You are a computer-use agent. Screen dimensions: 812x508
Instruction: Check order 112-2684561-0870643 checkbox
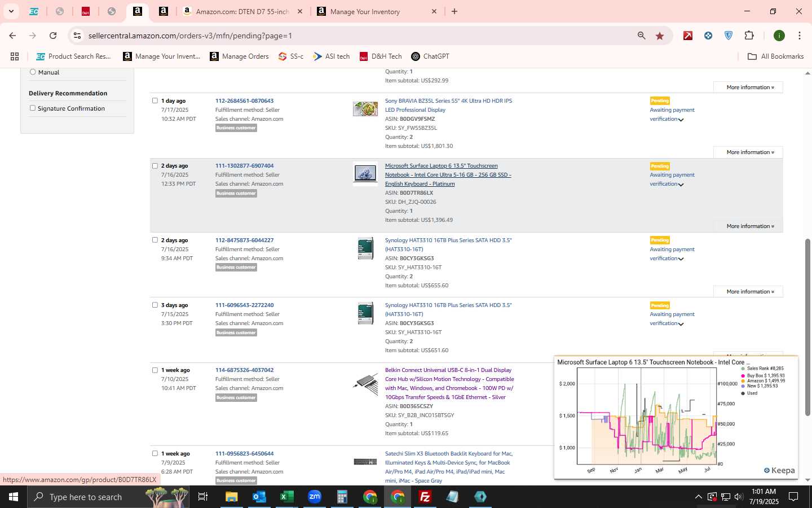coord(155,100)
